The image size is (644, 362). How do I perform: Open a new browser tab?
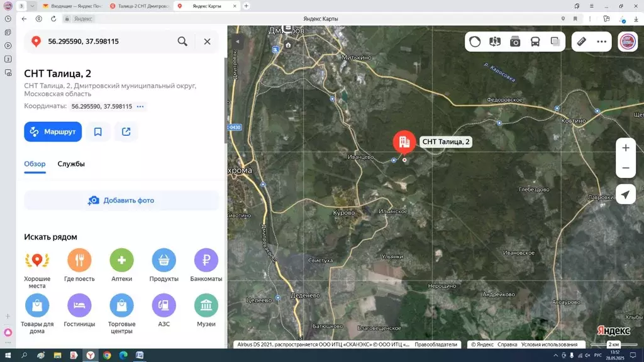tap(246, 6)
